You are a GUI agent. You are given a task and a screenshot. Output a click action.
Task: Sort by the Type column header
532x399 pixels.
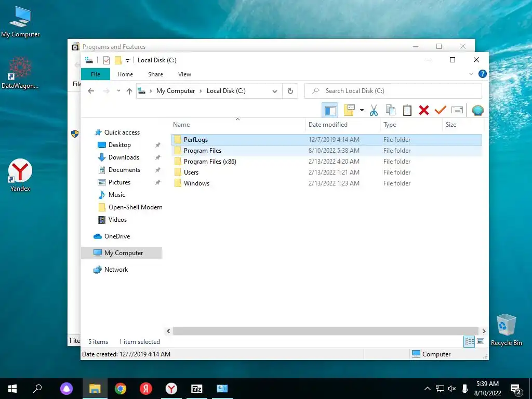[411, 125]
